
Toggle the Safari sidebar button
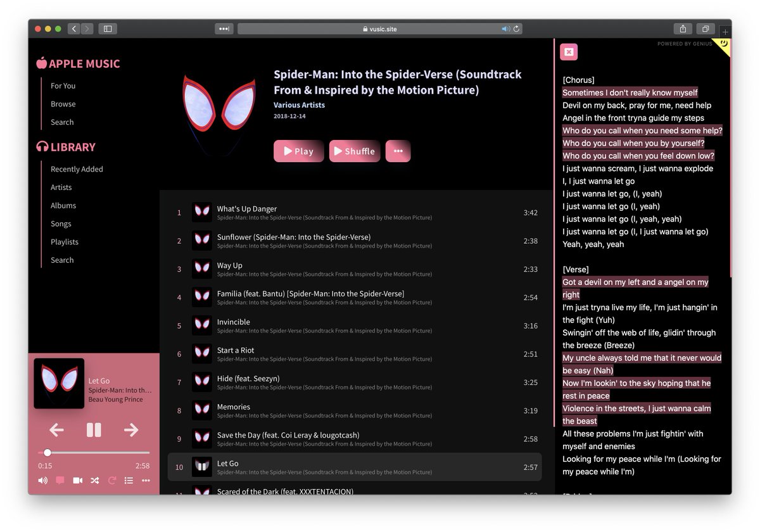108,28
